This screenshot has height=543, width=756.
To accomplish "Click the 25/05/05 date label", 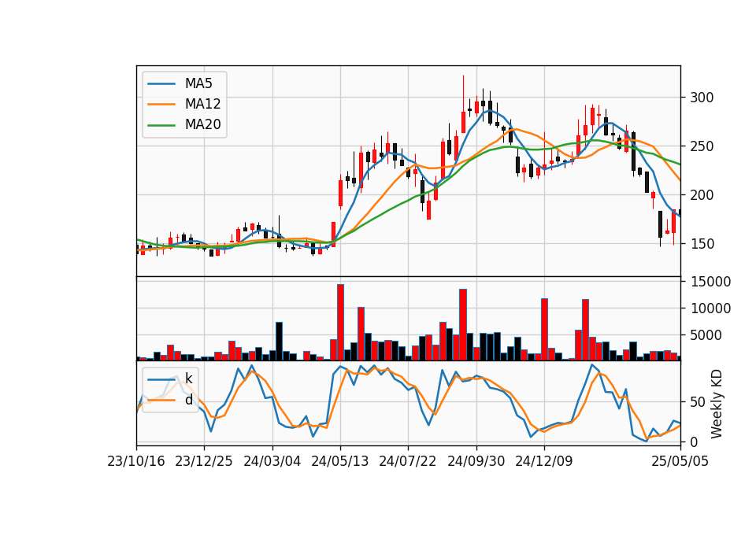I will point(680,462).
